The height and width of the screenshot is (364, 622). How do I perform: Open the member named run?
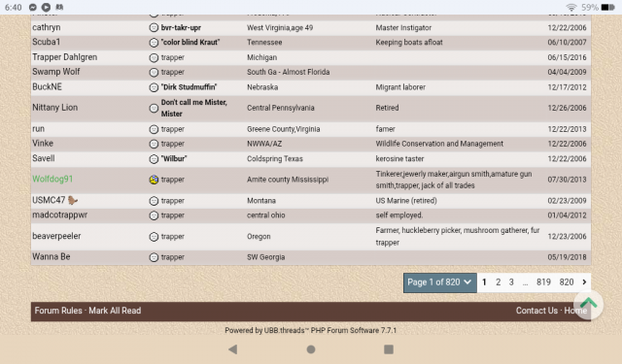pos(39,129)
